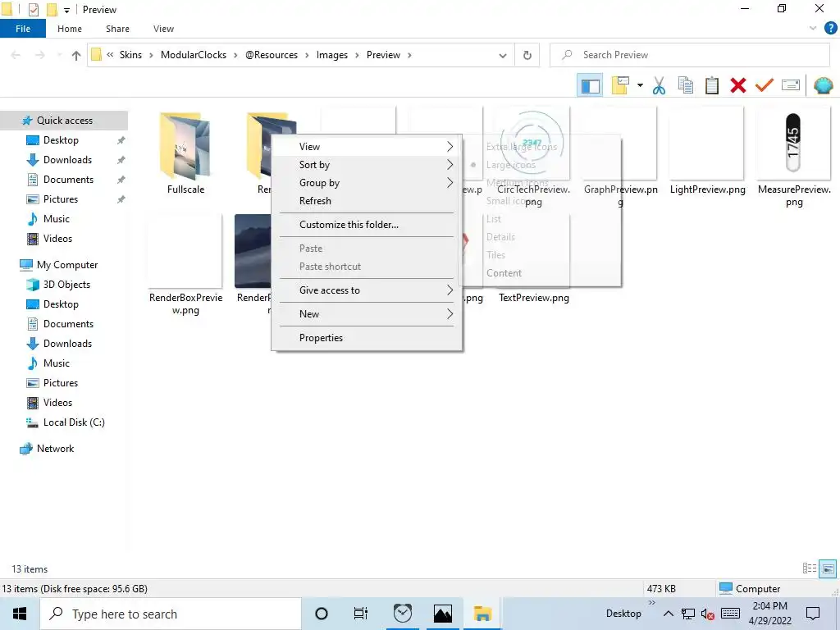Expand the ribbon with the chevron

[813, 29]
